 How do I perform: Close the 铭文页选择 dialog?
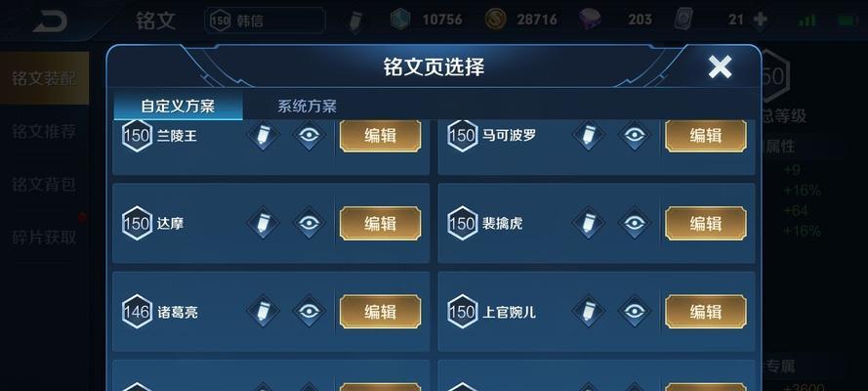point(720,67)
